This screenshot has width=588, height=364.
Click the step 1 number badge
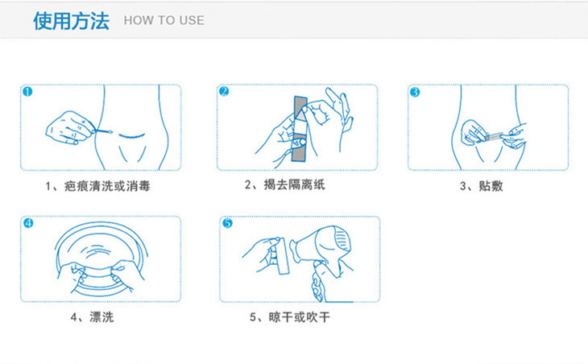[x=27, y=92]
